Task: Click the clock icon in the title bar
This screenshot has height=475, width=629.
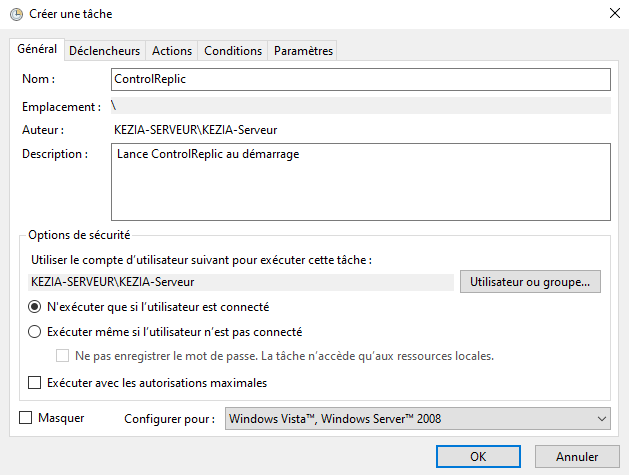Action: [15, 14]
